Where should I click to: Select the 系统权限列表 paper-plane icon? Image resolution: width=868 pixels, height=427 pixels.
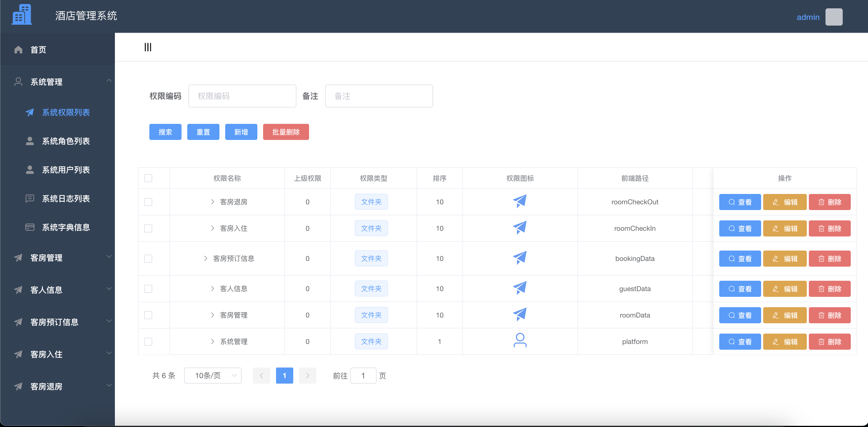tap(30, 113)
